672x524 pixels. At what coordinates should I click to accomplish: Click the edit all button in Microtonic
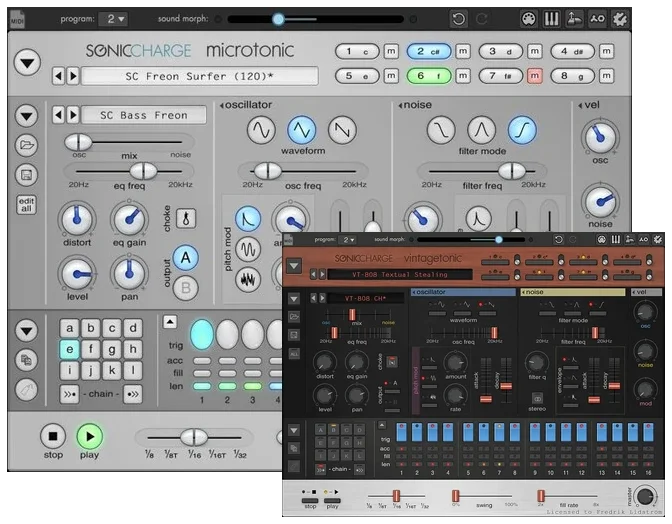(27, 204)
